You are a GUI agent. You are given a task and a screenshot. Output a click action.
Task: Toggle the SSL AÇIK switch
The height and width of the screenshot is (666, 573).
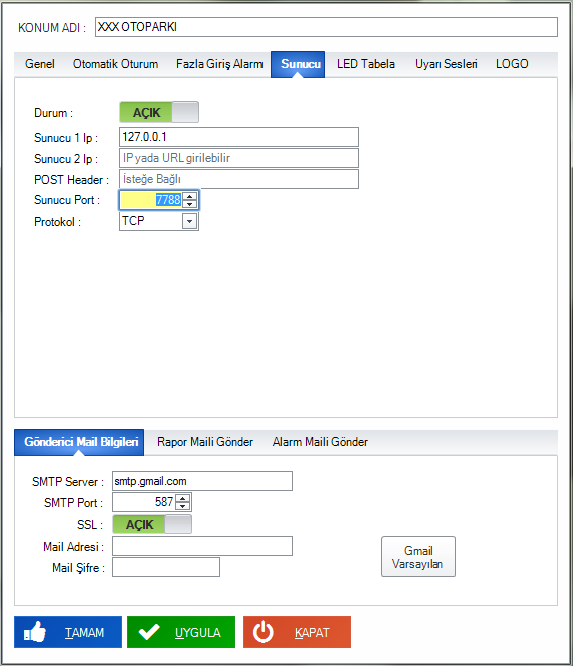[x=152, y=525]
